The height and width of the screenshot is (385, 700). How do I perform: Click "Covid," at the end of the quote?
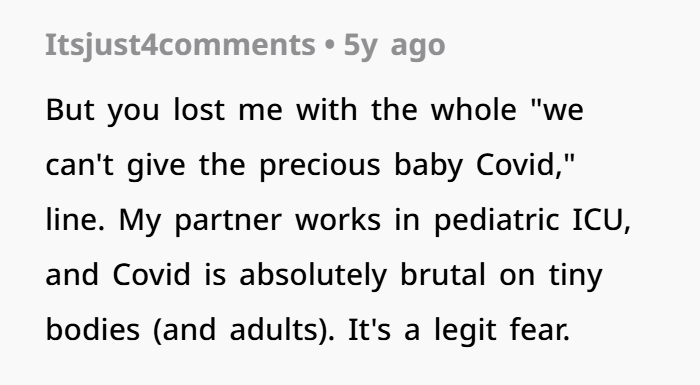[x=525, y=164]
